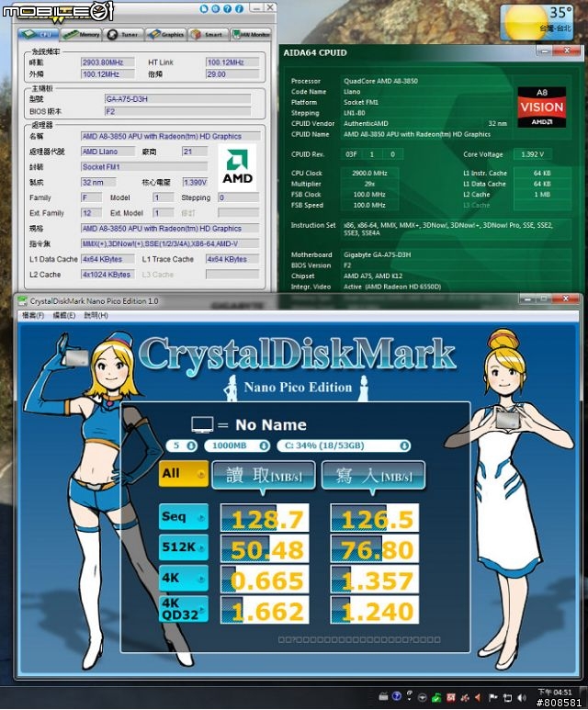Click the Gigabyte GA-A75-D3H motherboard text in AIDA64
Viewport: 588px width, 710px height.
point(378,254)
